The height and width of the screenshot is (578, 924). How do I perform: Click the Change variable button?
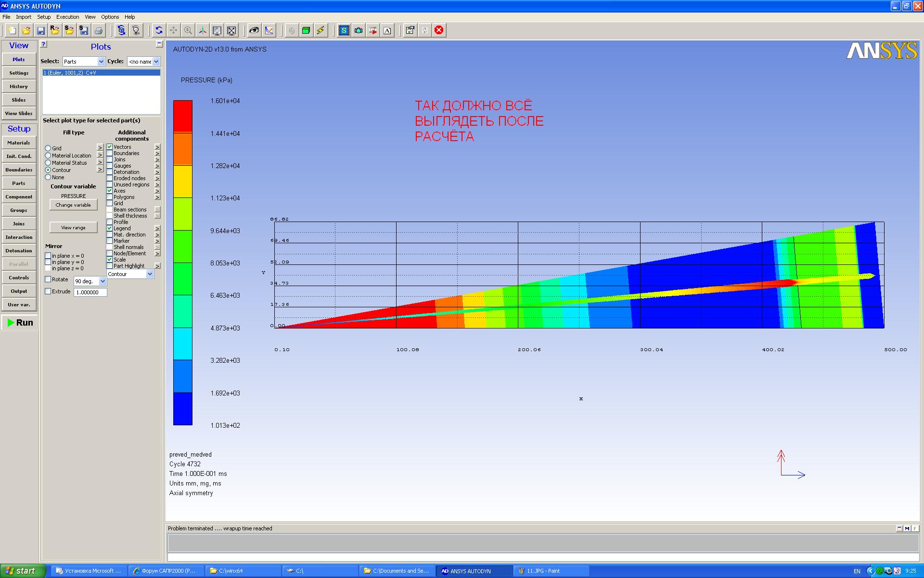point(73,205)
